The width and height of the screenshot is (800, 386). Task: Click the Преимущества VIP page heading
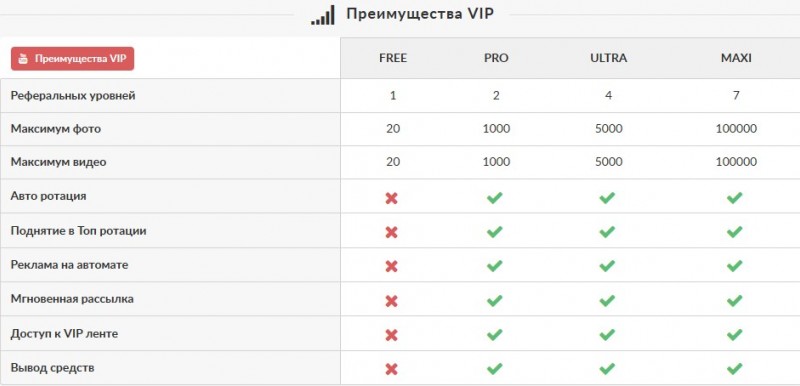pos(420,14)
